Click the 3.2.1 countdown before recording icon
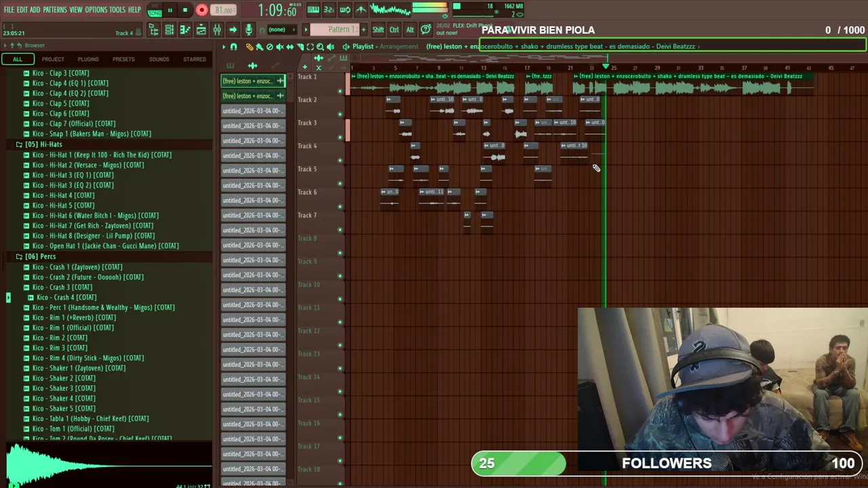 point(329,9)
